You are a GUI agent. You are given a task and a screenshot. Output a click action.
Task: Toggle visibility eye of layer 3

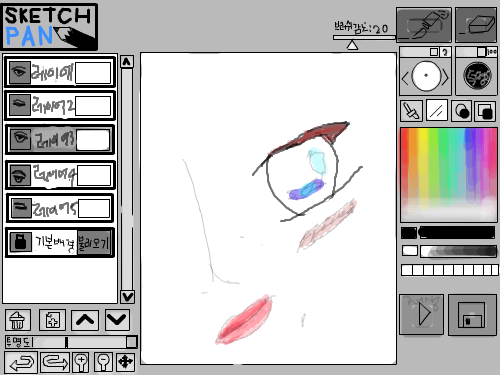[x=21, y=139]
